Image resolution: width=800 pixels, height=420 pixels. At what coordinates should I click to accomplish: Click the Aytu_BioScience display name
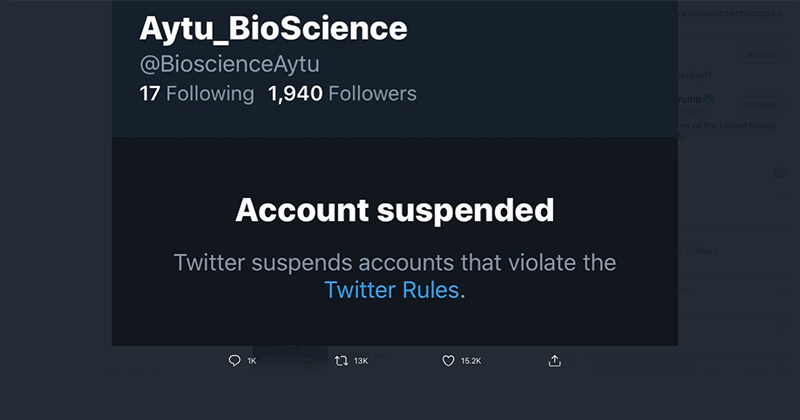click(x=273, y=28)
